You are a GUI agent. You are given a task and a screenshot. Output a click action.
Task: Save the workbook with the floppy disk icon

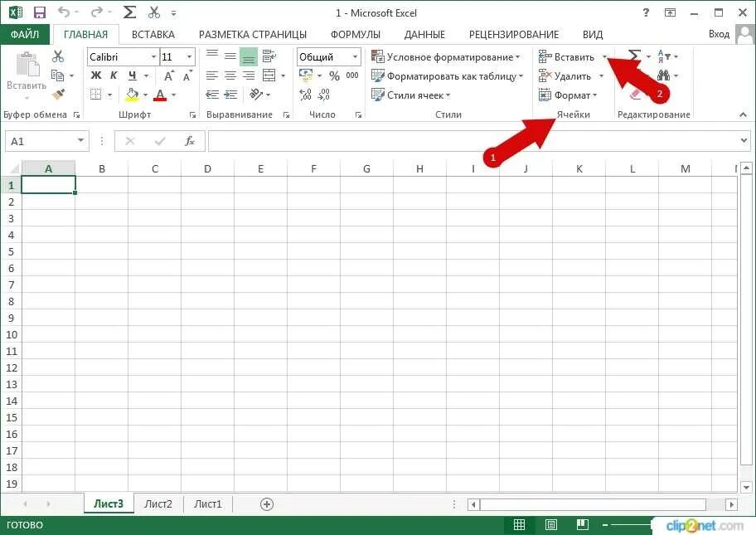pos(40,13)
